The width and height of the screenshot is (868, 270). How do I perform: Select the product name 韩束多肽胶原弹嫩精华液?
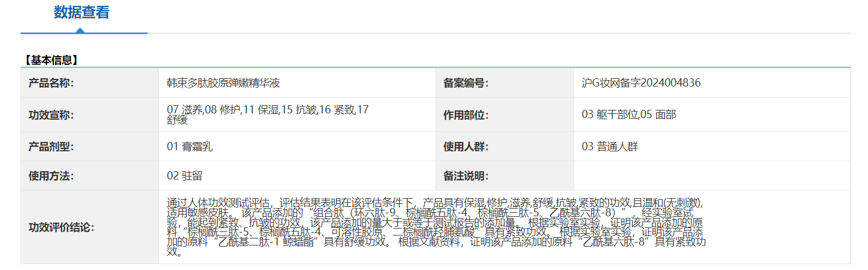coord(223,83)
